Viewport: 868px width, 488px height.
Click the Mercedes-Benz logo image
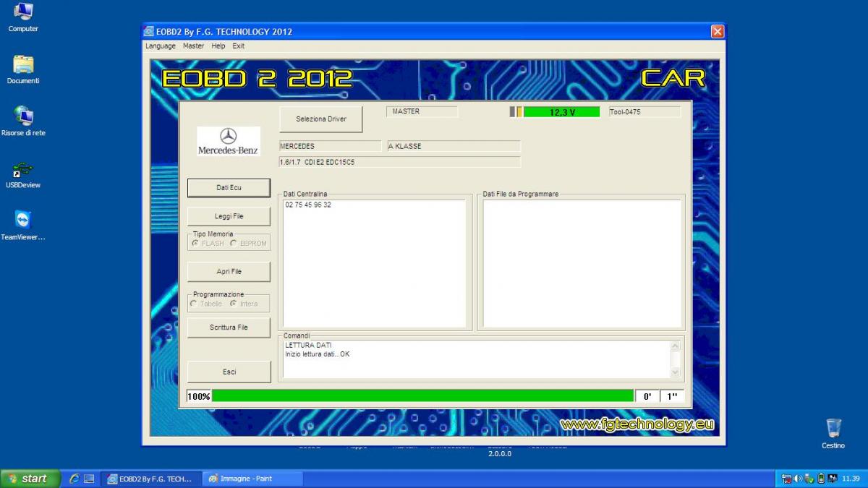click(x=229, y=142)
